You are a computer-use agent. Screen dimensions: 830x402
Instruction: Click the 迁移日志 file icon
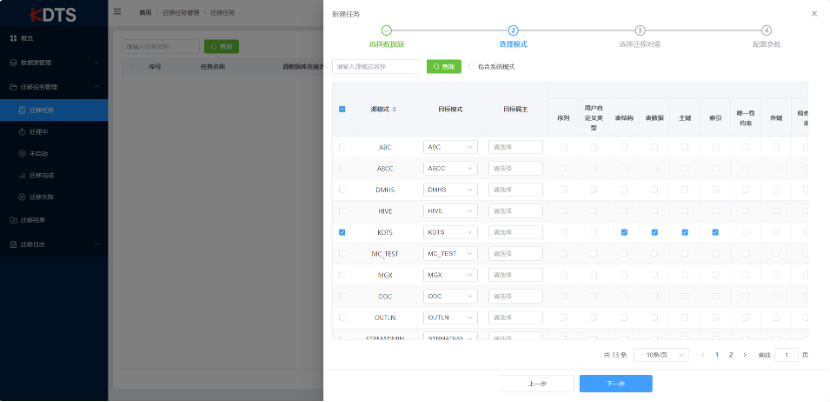point(14,245)
